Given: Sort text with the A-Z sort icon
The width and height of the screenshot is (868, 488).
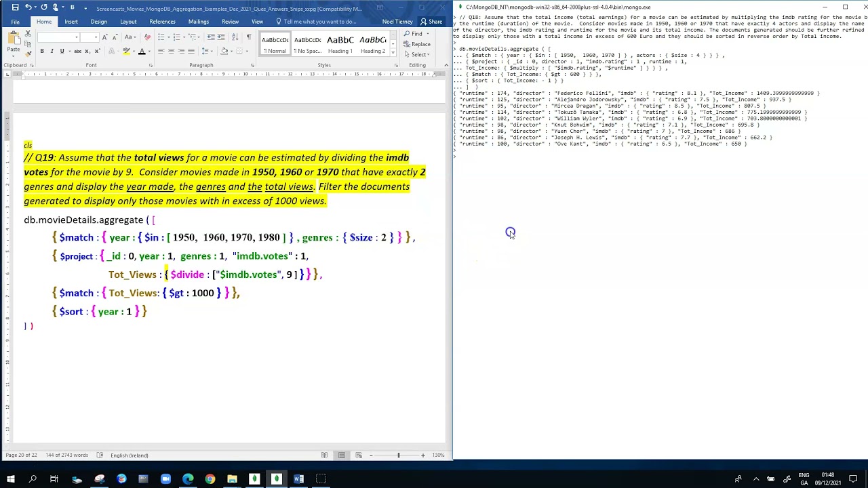Looking at the screenshot, I should pyautogui.click(x=235, y=37).
